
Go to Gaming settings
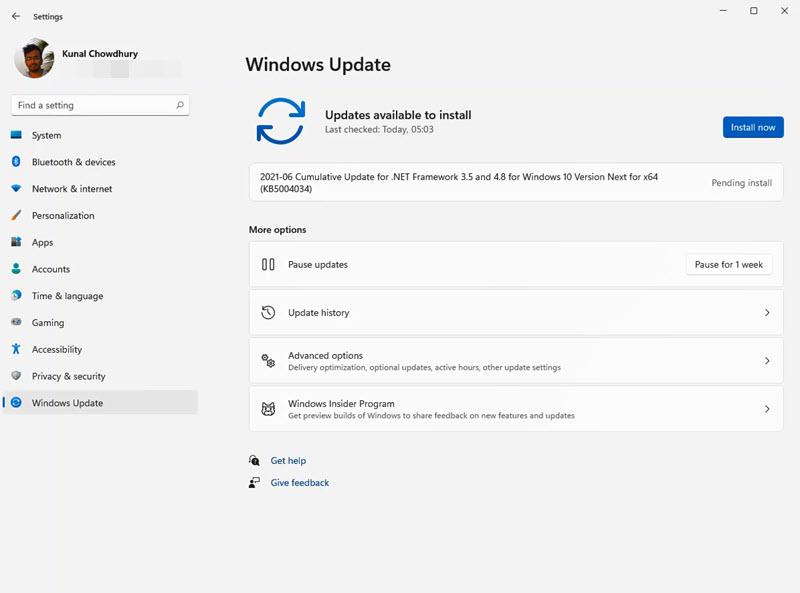click(100, 322)
